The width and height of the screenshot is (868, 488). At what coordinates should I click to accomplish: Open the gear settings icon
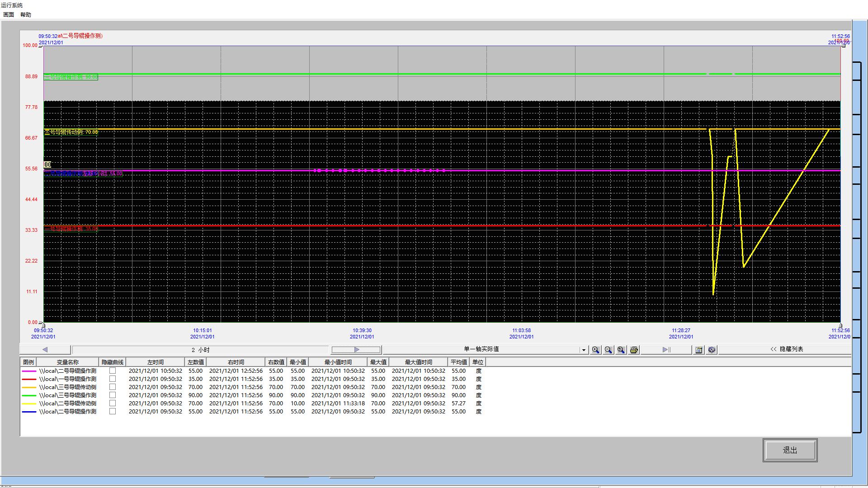coord(712,350)
